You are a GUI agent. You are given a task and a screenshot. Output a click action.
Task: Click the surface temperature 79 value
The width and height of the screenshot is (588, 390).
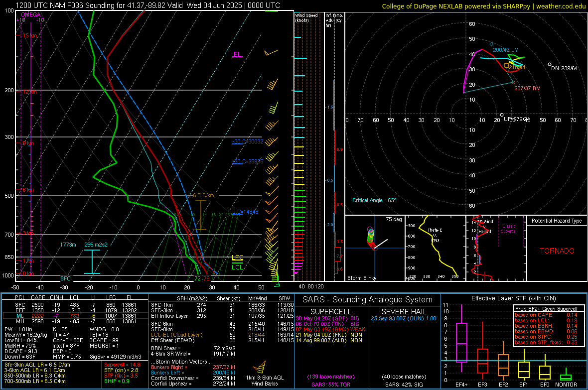pos(206,278)
